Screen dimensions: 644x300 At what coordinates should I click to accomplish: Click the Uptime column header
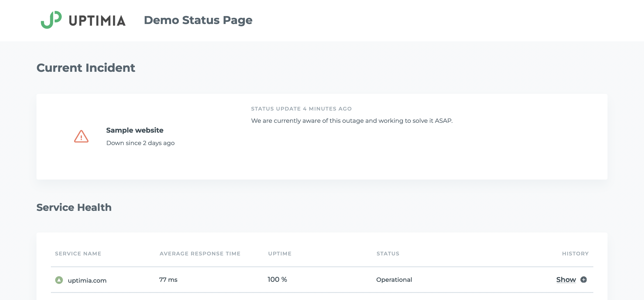pyautogui.click(x=280, y=253)
